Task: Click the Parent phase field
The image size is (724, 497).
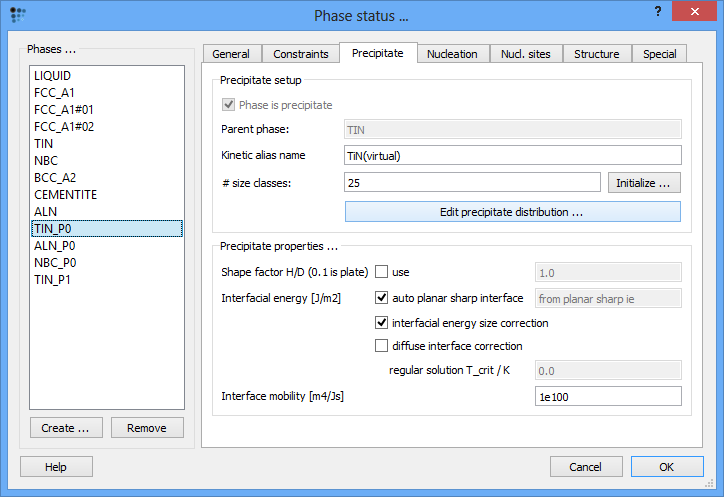Action: (x=513, y=129)
